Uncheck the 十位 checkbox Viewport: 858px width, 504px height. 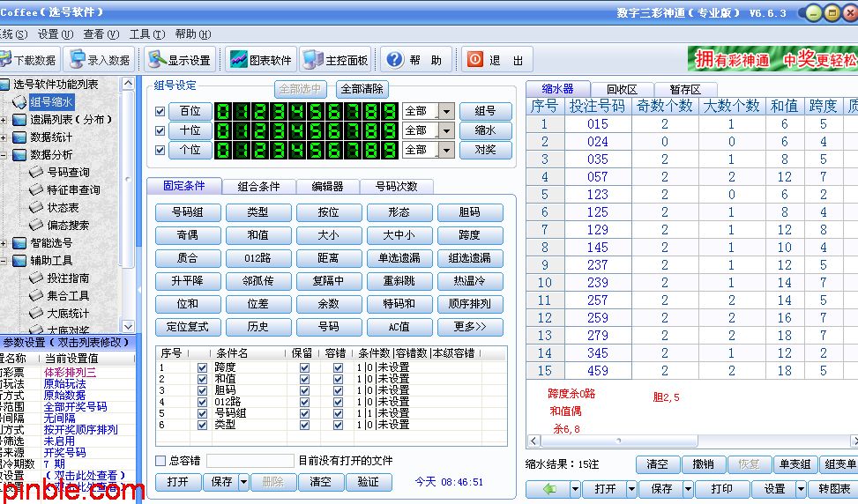(x=160, y=130)
